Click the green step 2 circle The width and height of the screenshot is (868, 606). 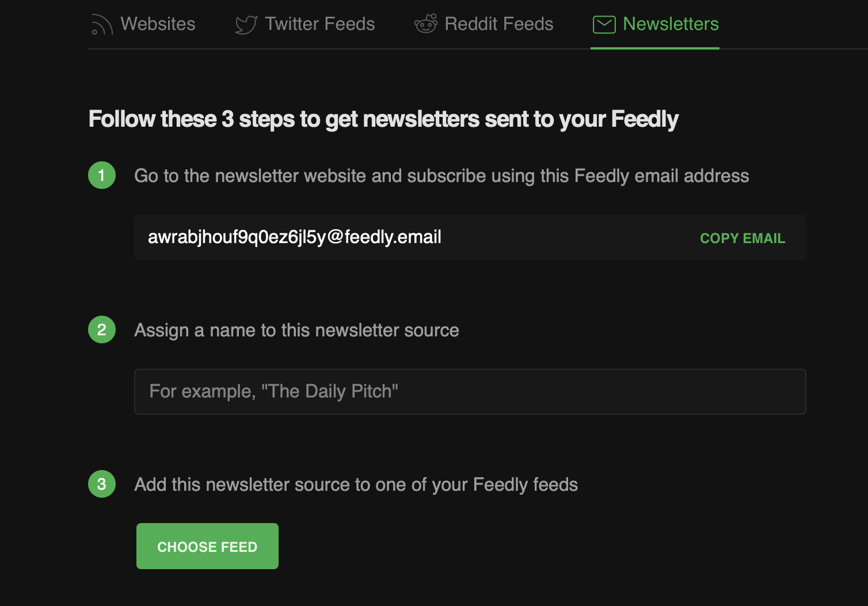(x=102, y=329)
